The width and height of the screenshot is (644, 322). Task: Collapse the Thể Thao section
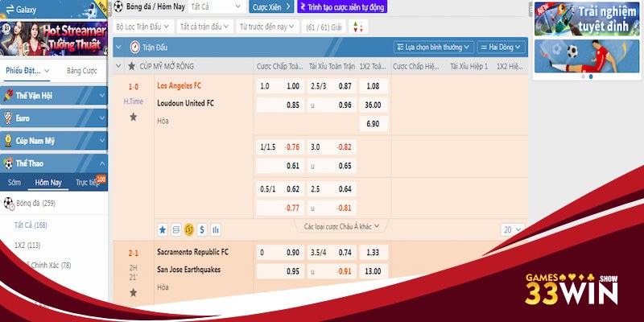point(102,163)
